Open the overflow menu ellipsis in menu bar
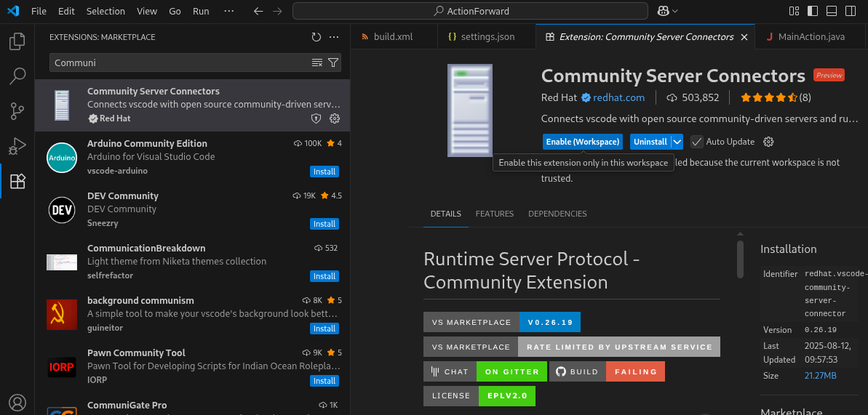 [228, 11]
